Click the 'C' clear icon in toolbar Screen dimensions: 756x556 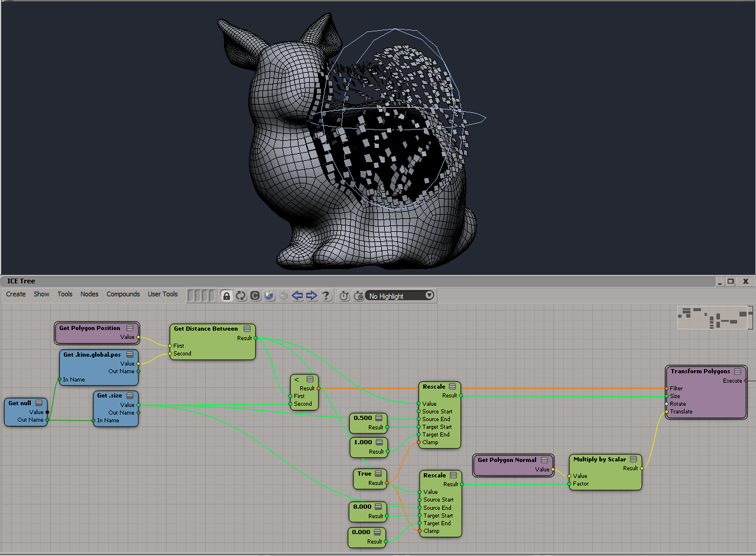(255, 296)
